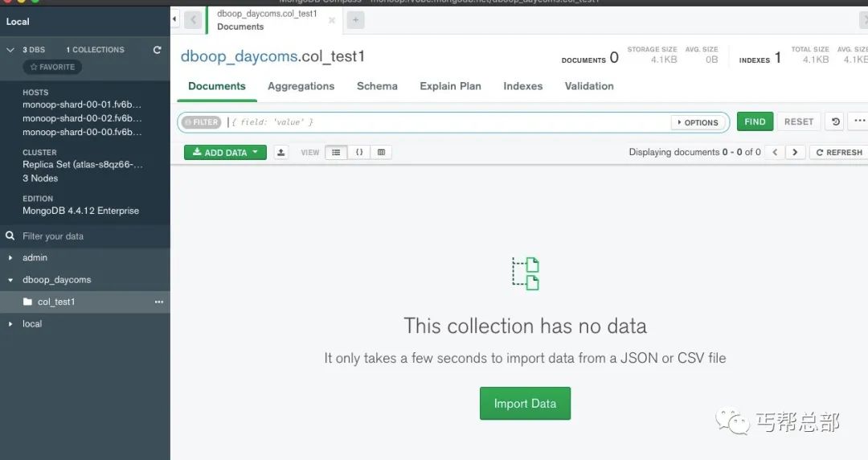The image size is (868, 460).
Task: Switch to the Aggregations tab
Action: click(301, 86)
